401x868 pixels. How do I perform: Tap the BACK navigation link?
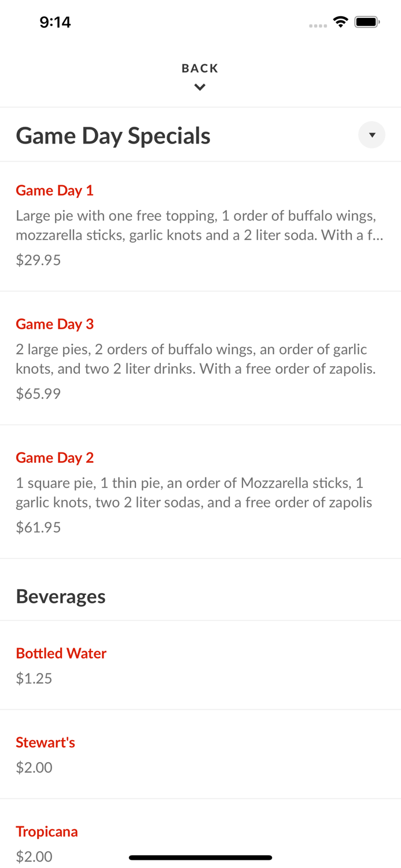click(x=200, y=68)
